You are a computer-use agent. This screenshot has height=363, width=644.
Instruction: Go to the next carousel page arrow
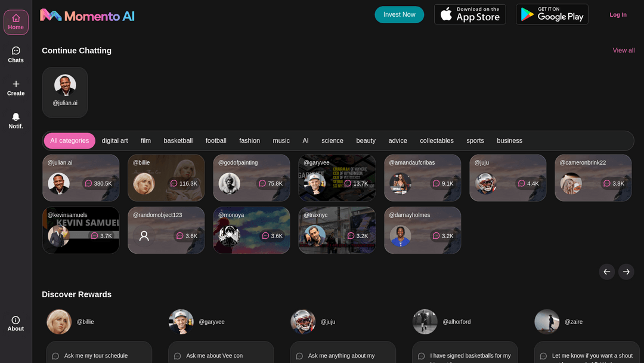click(626, 272)
